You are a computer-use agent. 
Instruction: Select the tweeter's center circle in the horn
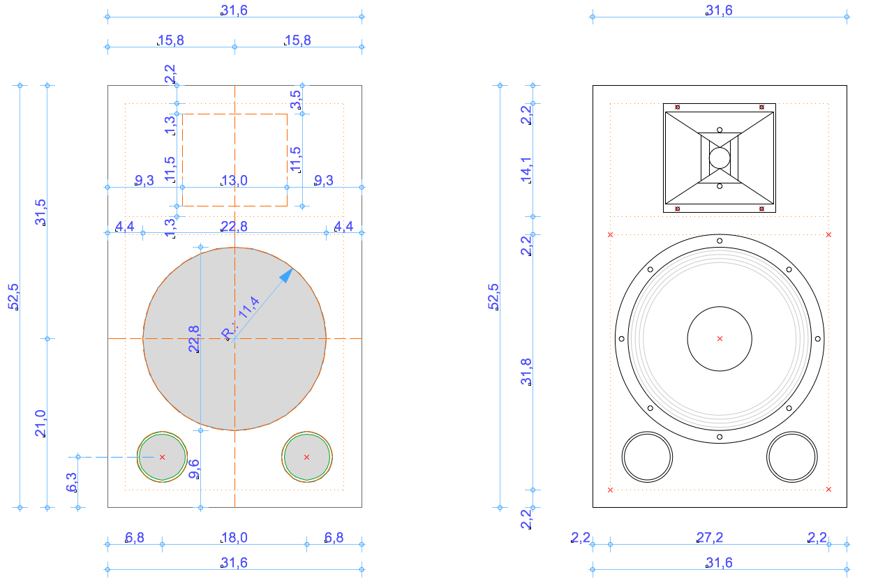pyautogui.click(x=720, y=158)
